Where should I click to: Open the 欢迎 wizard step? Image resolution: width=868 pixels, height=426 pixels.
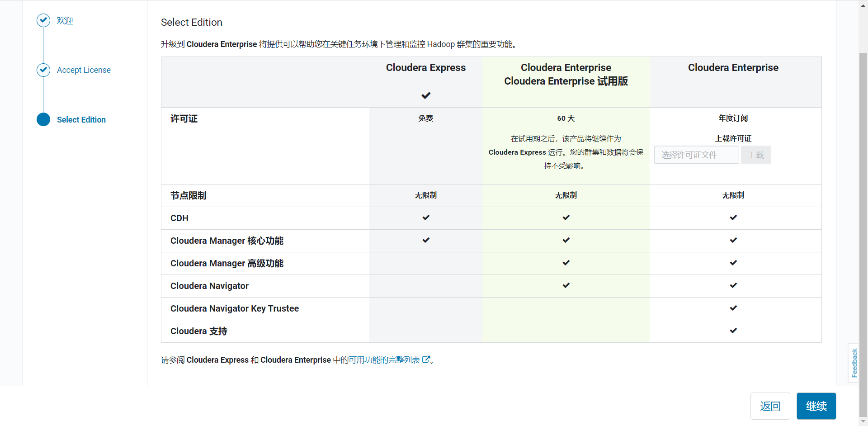(x=65, y=21)
